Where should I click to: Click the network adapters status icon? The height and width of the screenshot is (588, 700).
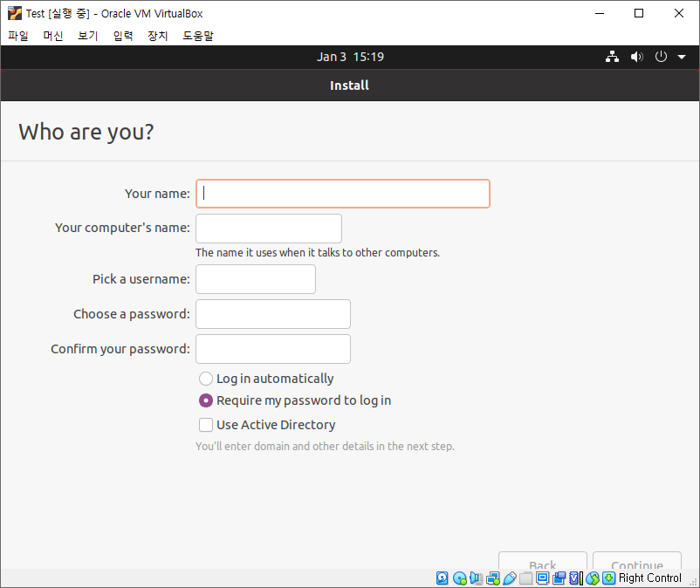(x=493, y=578)
